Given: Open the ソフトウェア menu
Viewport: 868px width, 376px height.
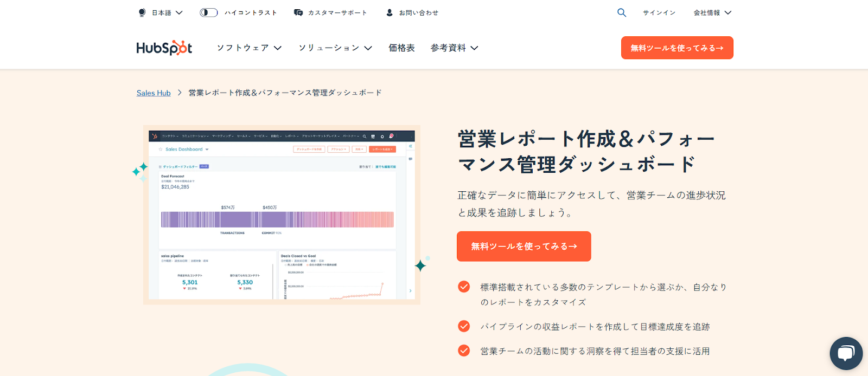Looking at the screenshot, I should (x=250, y=48).
